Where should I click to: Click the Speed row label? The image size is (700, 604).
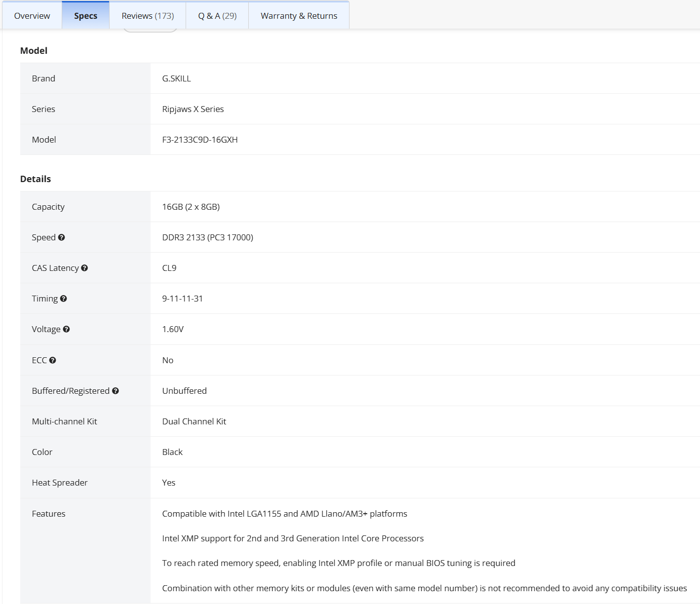click(x=44, y=237)
